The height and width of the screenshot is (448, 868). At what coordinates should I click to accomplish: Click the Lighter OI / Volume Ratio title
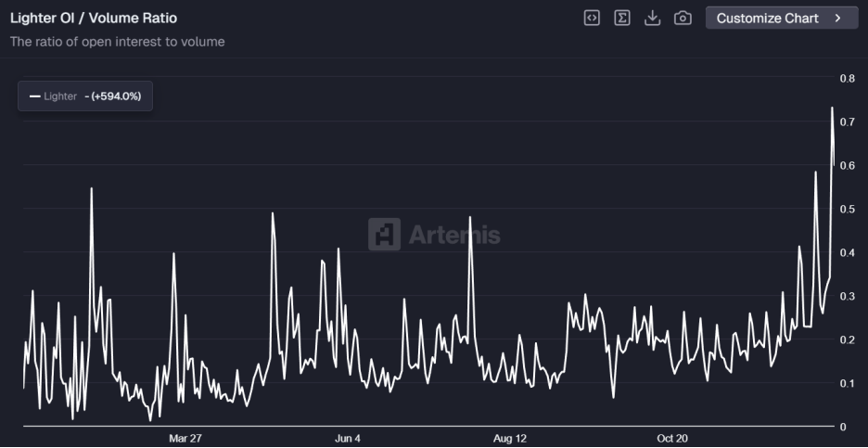point(93,18)
